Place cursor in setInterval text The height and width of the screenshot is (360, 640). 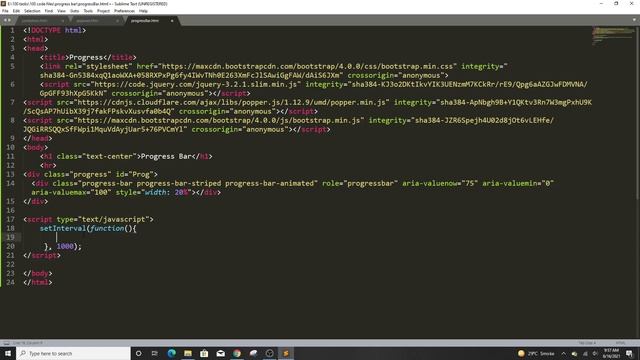[63, 228]
